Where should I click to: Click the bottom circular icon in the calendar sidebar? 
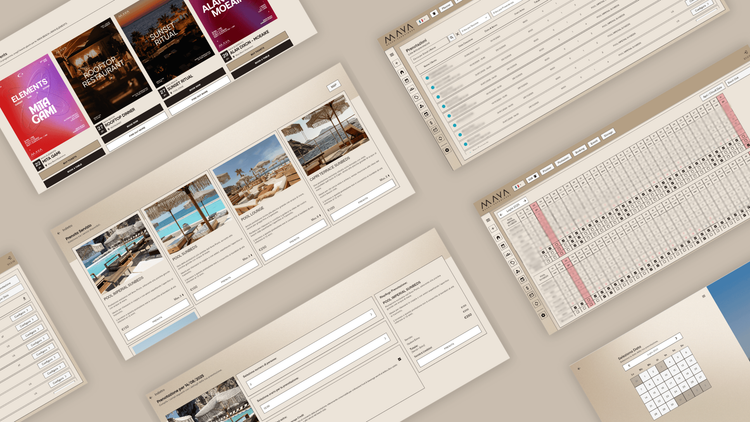545,315
